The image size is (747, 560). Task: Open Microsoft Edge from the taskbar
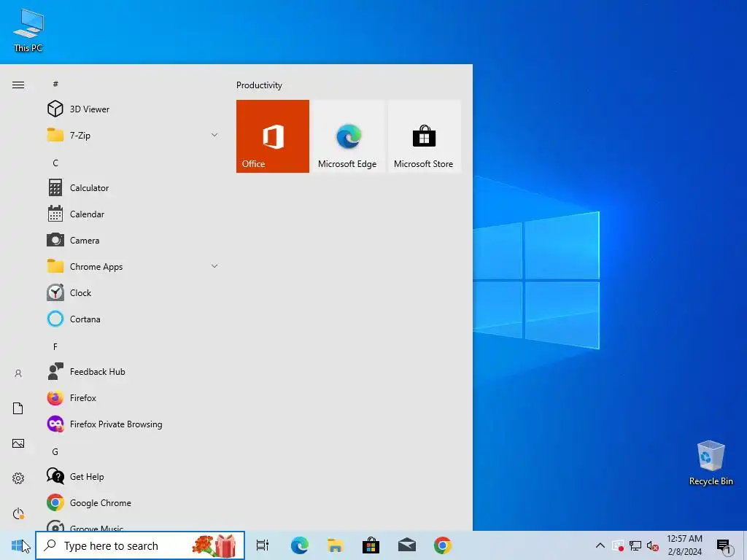(x=299, y=545)
